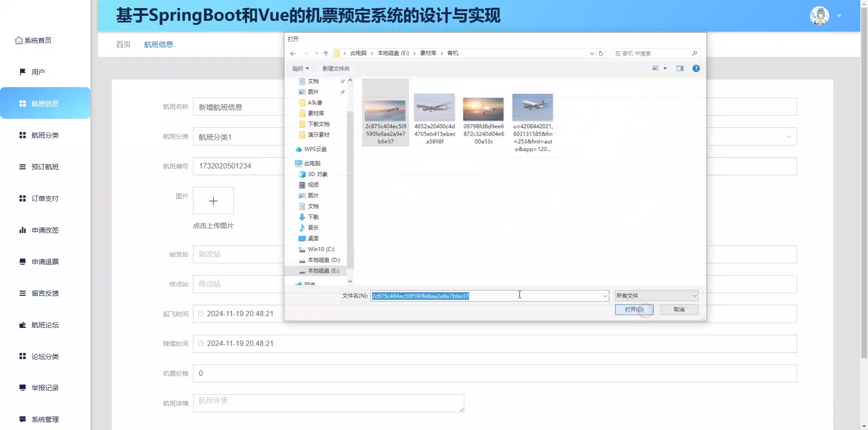The width and height of the screenshot is (868, 430).
Task: Open the user avatar menu
Action: 820,16
